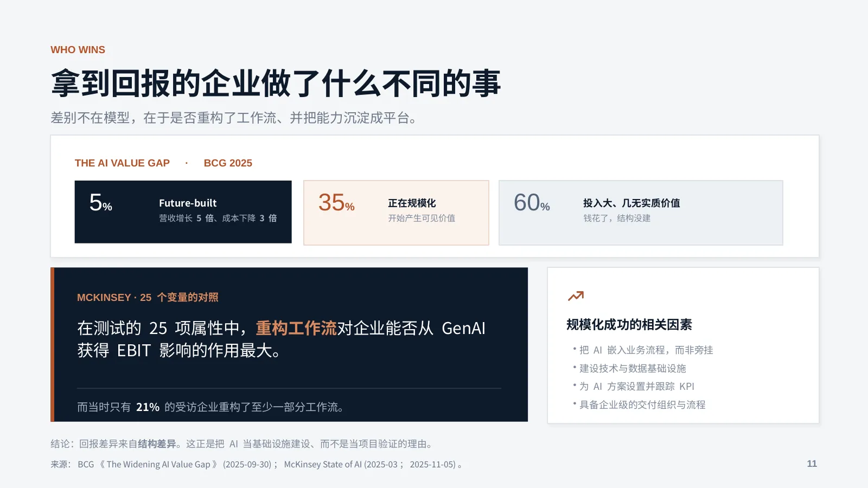Click the source citation 'The Widening AI Value Gap'

pos(158,465)
